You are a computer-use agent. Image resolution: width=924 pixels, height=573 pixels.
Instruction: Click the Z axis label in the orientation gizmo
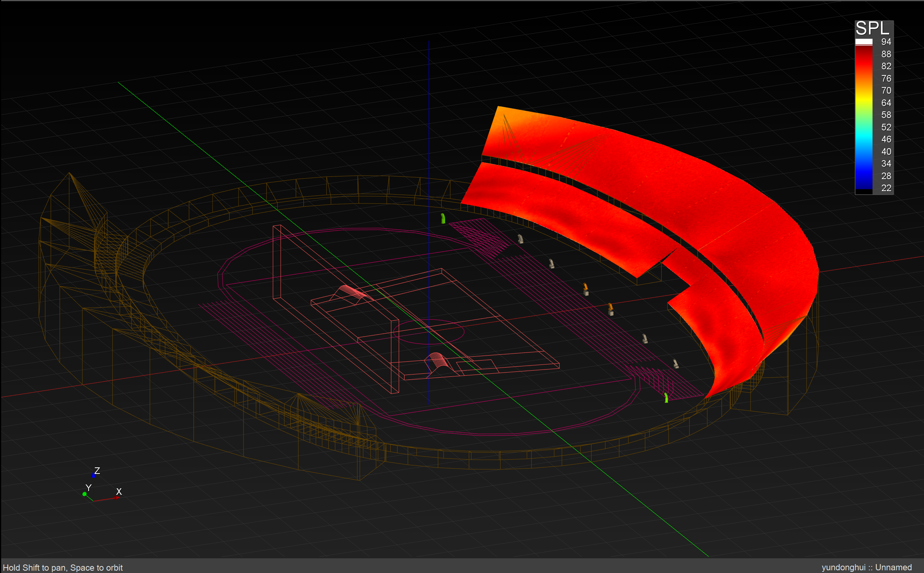click(97, 470)
